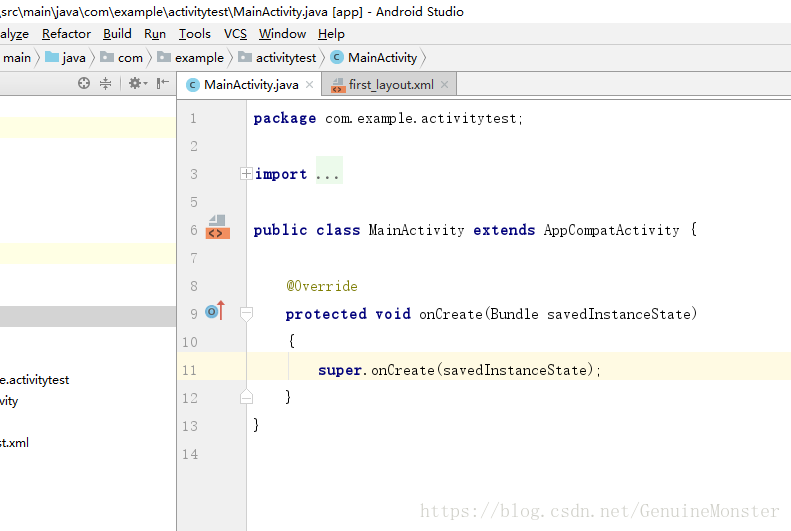Screen dimensions: 791x531
Task: Click 'MainActivity' class name on line 6
Action: coord(416,230)
